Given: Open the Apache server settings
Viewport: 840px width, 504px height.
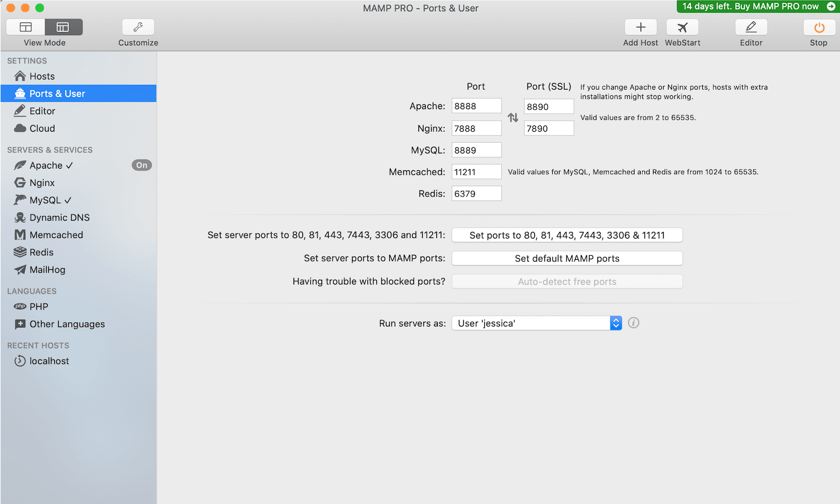Looking at the screenshot, I should (21, 165).
